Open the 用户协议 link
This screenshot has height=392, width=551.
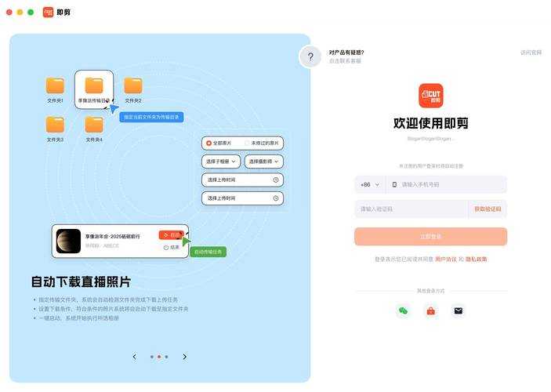tap(445, 259)
